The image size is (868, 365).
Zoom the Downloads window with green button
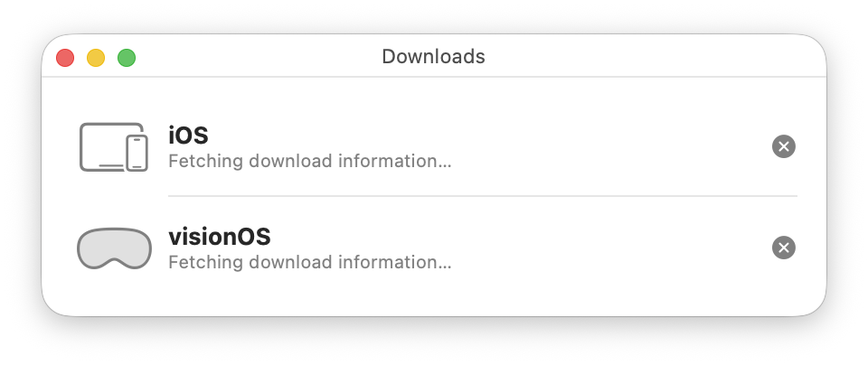click(127, 58)
